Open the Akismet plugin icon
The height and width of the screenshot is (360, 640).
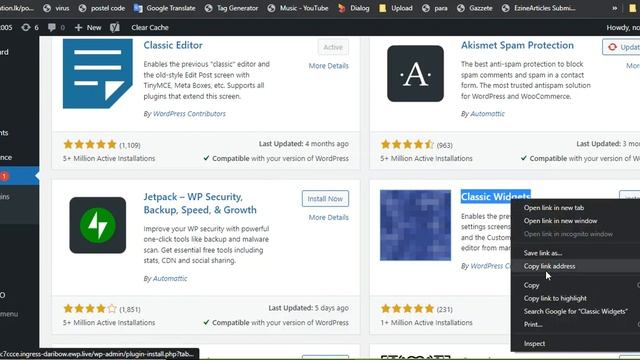[x=415, y=73]
